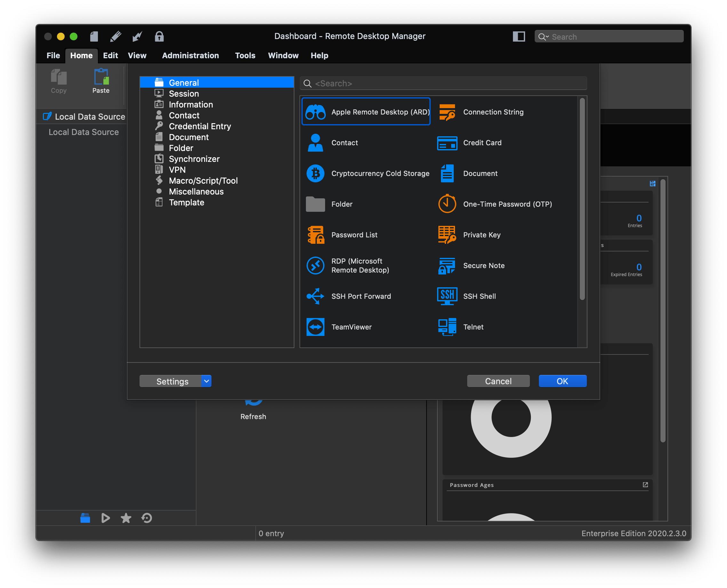This screenshot has width=727, height=588.
Task: Pick One-Time Password (OTP) entry
Action: coord(495,204)
